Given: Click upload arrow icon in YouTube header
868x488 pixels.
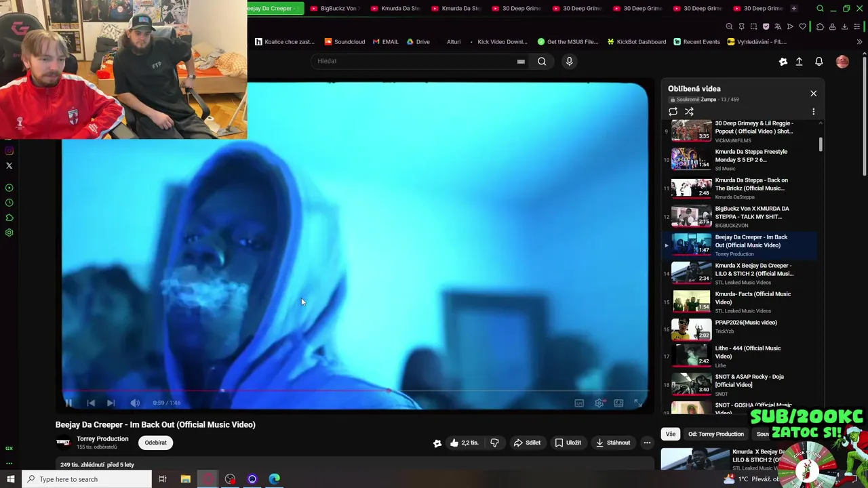Looking at the screenshot, I should [x=799, y=61].
